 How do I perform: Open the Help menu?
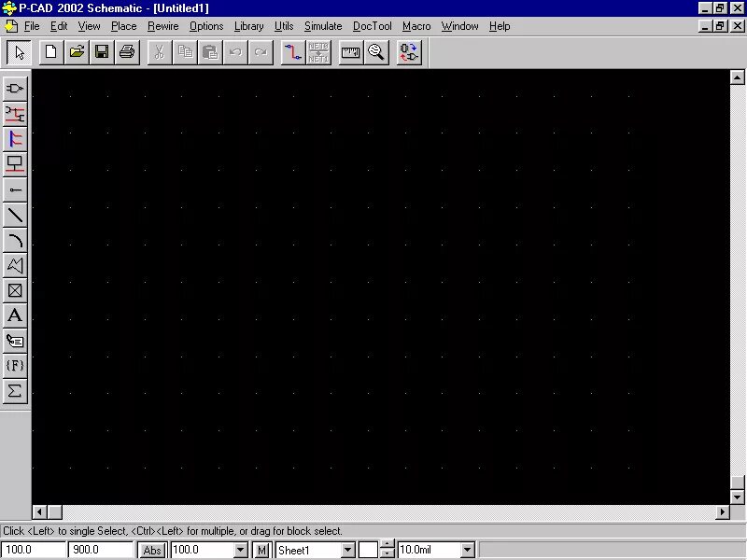pos(500,26)
